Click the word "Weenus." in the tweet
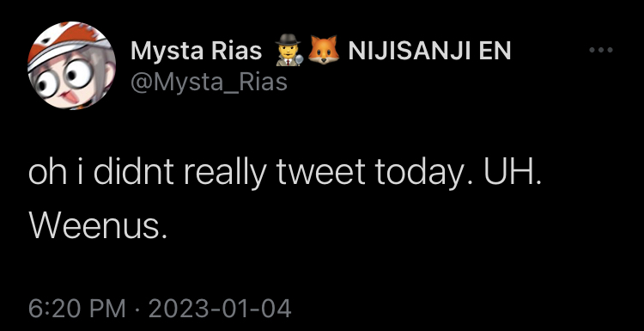Screen dimensions: 644x331 point(98,226)
